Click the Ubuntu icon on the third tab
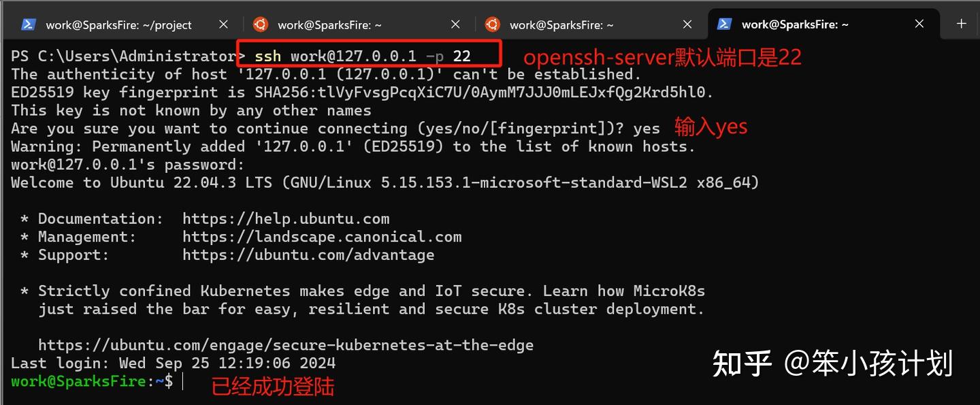980x405 pixels. [493, 24]
